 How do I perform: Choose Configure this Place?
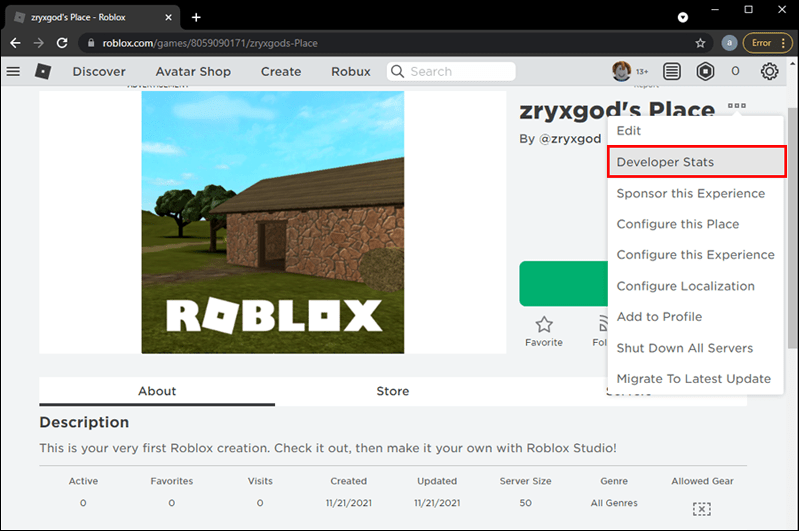tap(696, 224)
